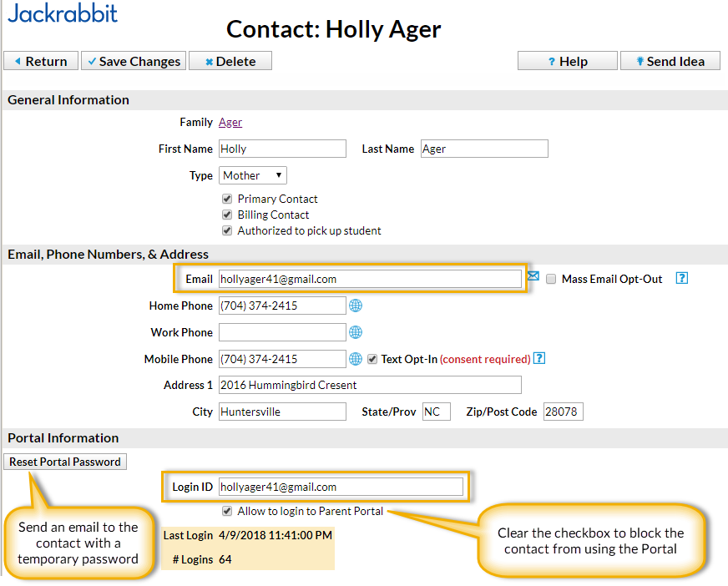
Task: Open the contact Type dropdown
Action: [x=253, y=175]
